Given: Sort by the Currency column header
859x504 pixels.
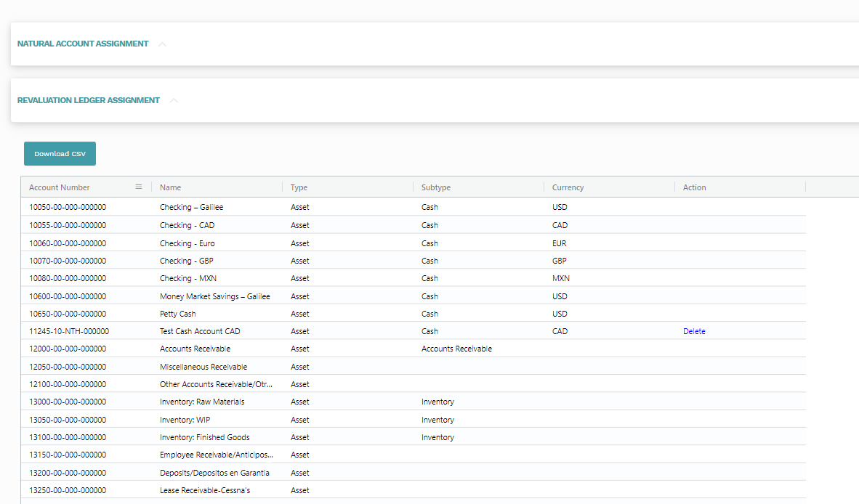Looking at the screenshot, I should [568, 187].
